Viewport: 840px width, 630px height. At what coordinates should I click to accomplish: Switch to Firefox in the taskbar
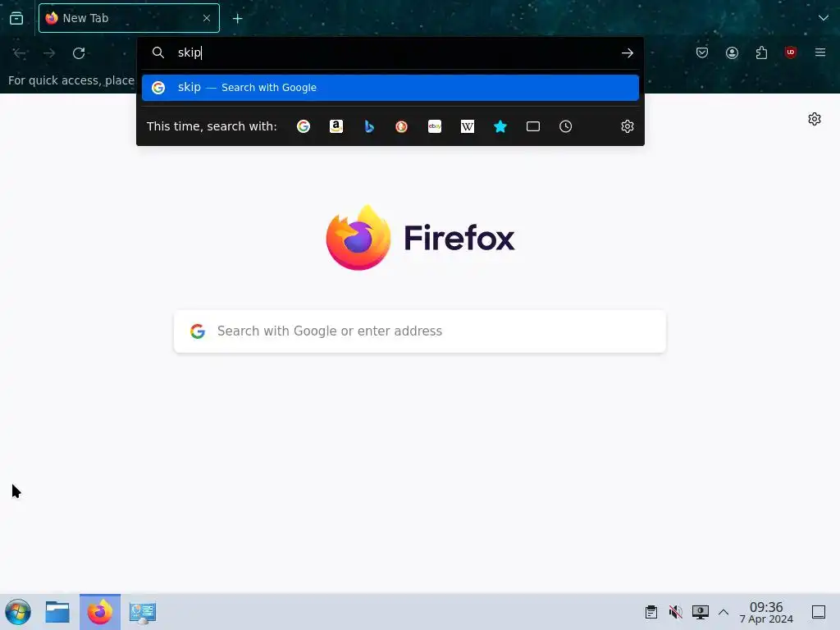click(x=100, y=612)
